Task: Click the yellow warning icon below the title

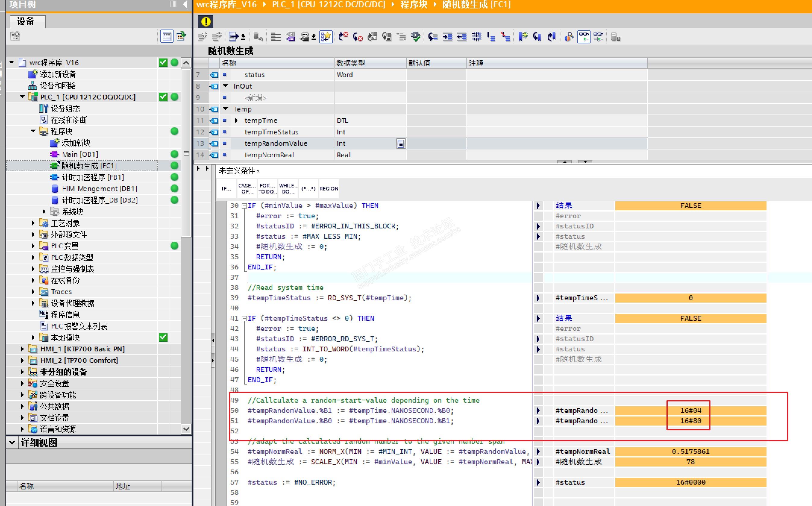Action: point(206,22)
